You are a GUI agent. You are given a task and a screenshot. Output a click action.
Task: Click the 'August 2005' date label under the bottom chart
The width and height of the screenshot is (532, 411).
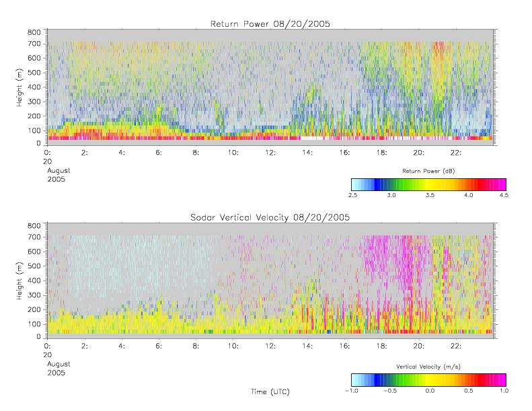tap(59, 368)
